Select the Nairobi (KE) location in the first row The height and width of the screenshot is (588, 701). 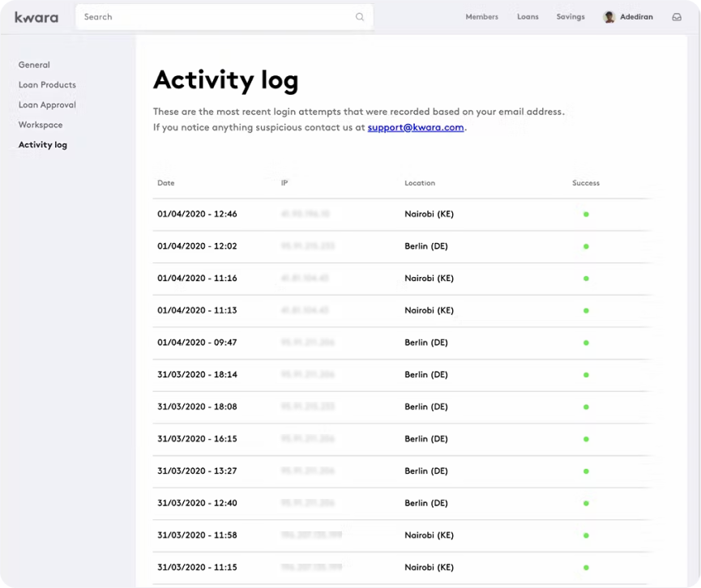tap(428, 214)
